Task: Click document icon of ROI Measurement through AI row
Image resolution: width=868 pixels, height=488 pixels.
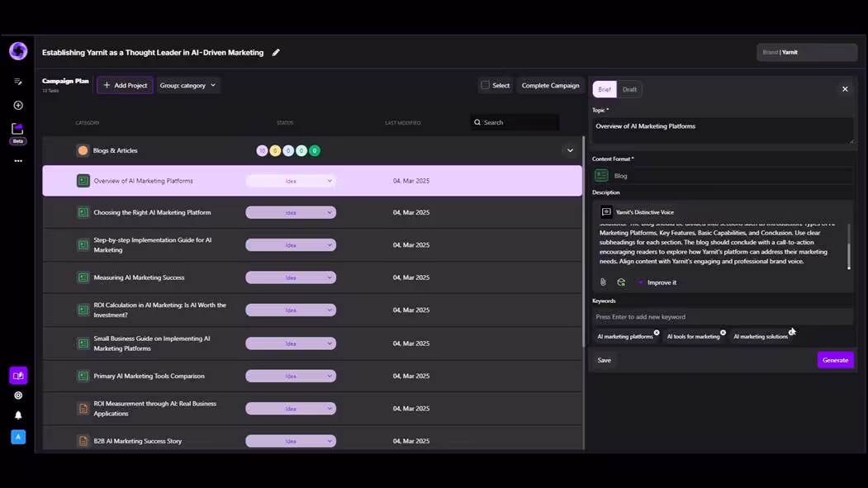Action: (83, 409)
